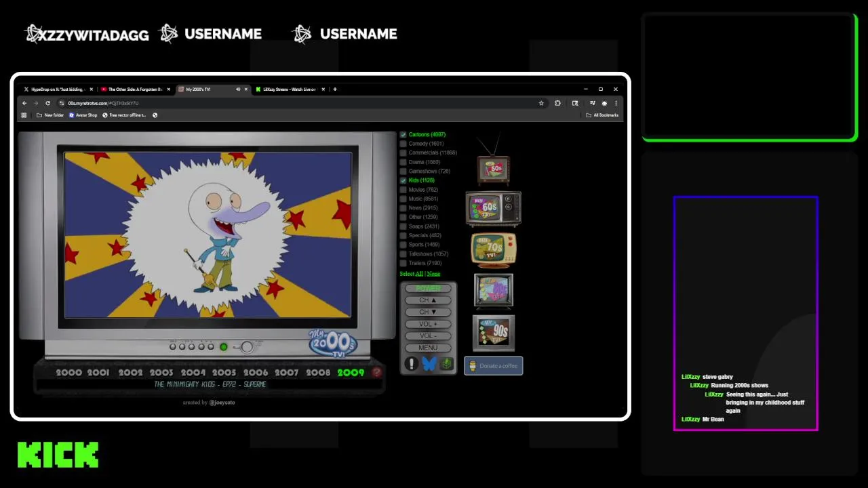Viewport: 868px width, 488px height.
Task: Click the TV screen video
Action: (x=208, y=235)
